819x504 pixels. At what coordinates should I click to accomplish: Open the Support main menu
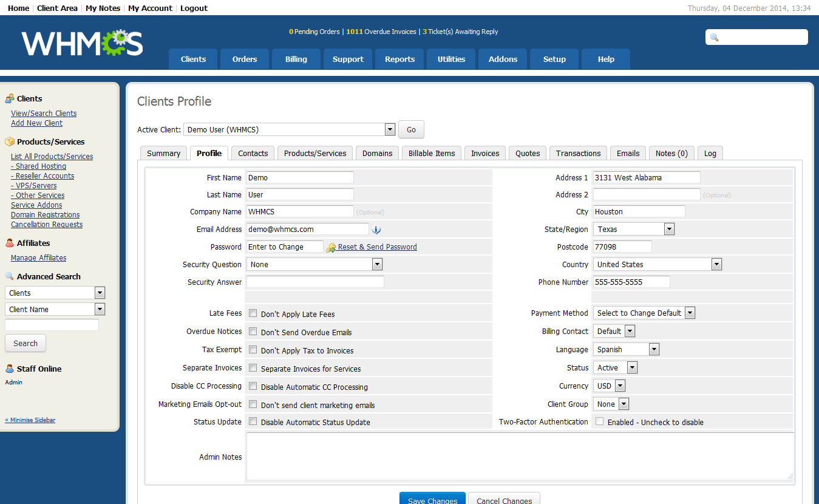click(x=348, y=59)
